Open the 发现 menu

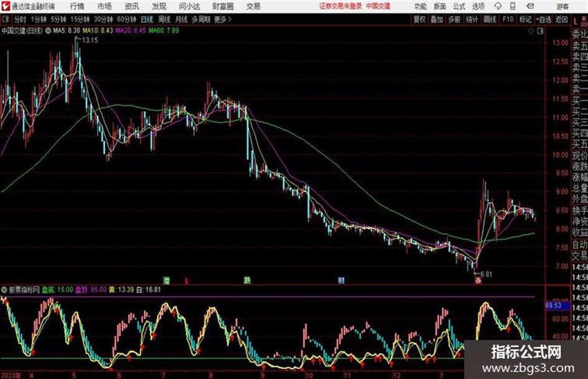(x=159, y=6)
